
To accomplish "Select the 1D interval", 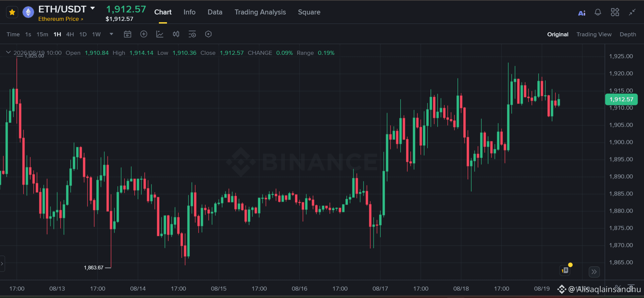I will coord(83,34).
